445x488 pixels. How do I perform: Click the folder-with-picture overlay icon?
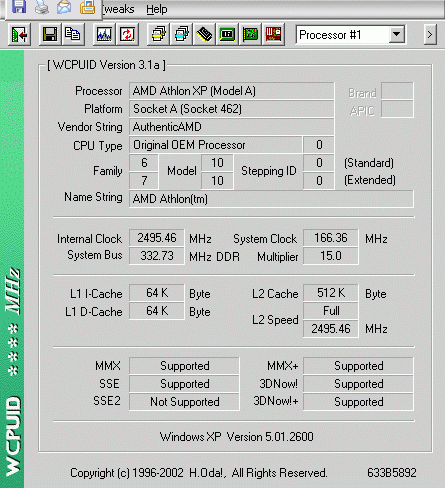87,7
